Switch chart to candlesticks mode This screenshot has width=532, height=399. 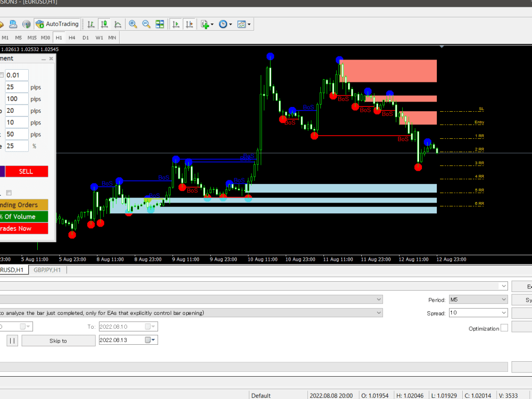[104, 24]
